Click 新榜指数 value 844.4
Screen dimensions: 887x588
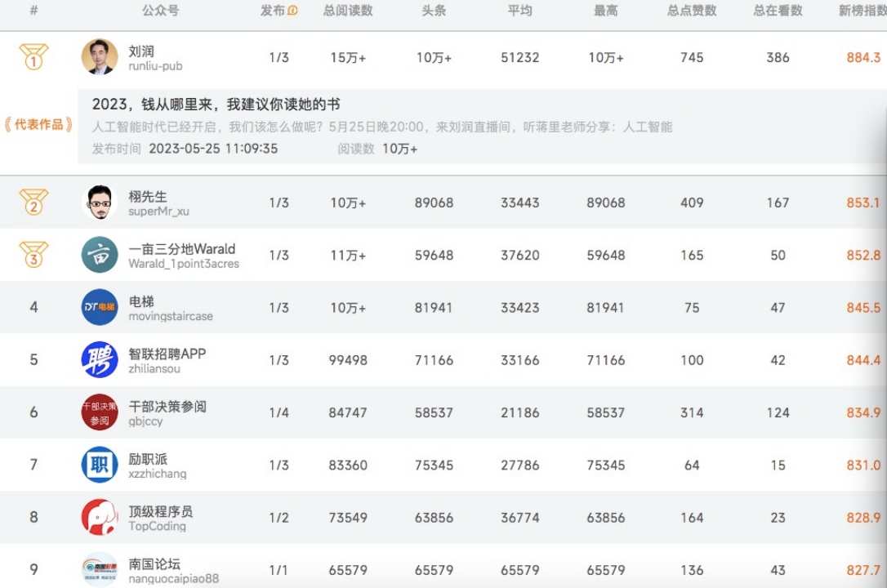tap(863, 360)
